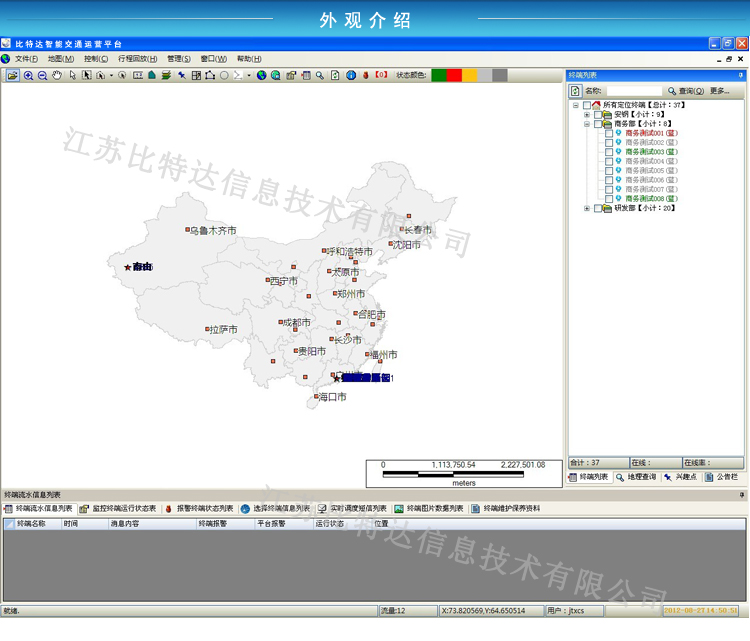
Task: Click refresh icon in 终端列表 panel
Action: (575, 90)
